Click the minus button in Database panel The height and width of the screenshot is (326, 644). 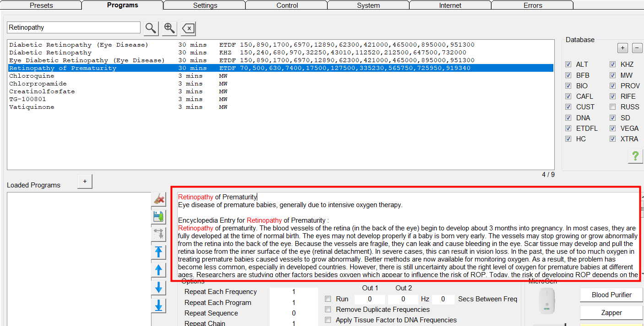[637, 48]
